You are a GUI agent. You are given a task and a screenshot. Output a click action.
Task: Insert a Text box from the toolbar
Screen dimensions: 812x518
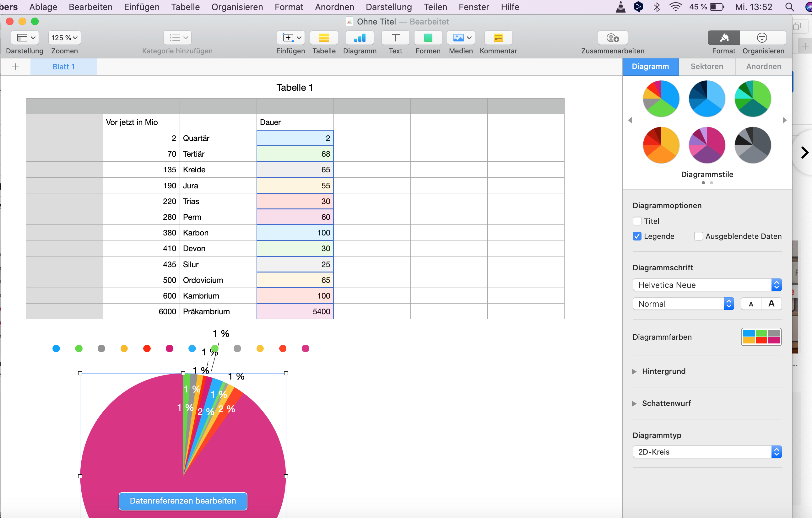click(x=395, y=38)
